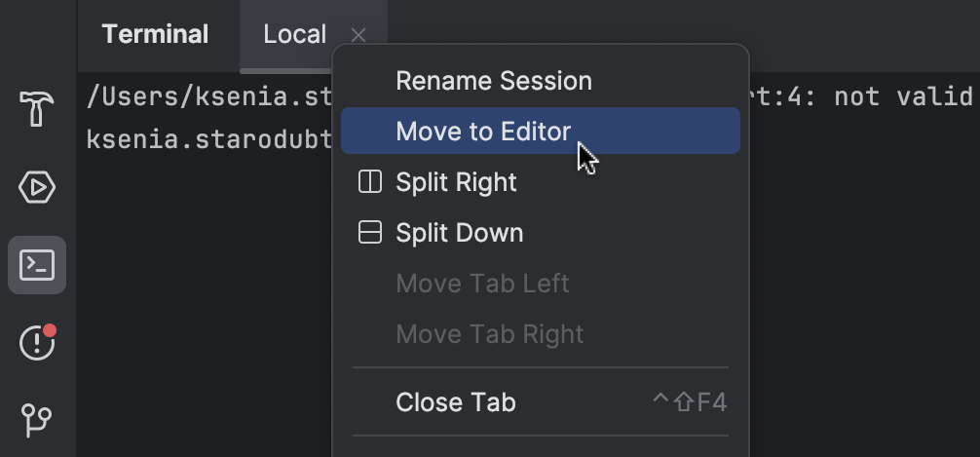The width and height of the screenshot is (980, 457).
Task: Open the Build tool window hammer icon
Action: [x=37, y=108]
